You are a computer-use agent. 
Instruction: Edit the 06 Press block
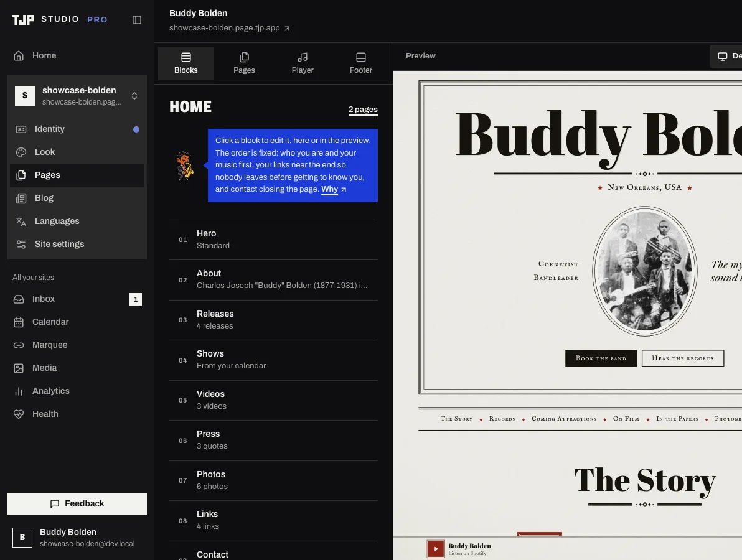[x=273, y=441]
